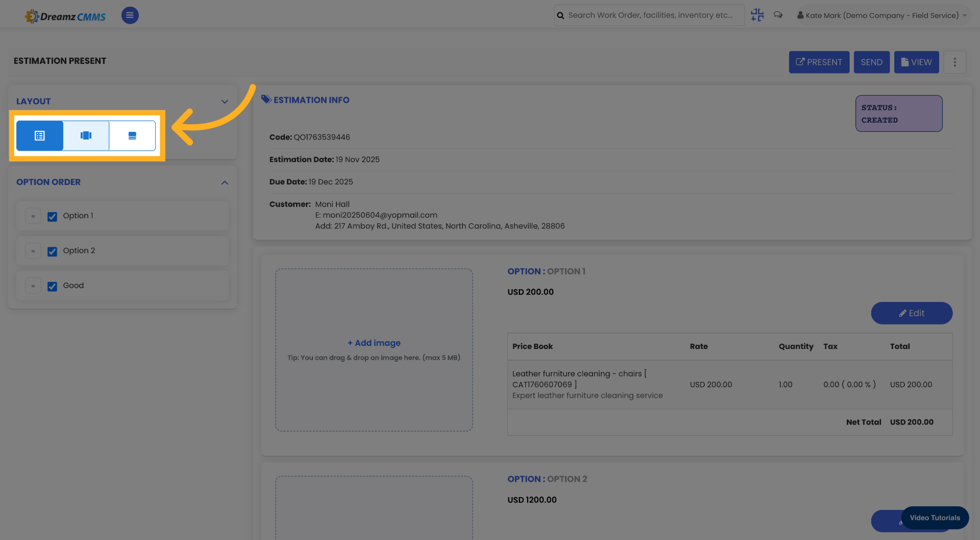The image size is (980, 540).
Task: Click the search magnifier icon
Action: pos(560,15)
